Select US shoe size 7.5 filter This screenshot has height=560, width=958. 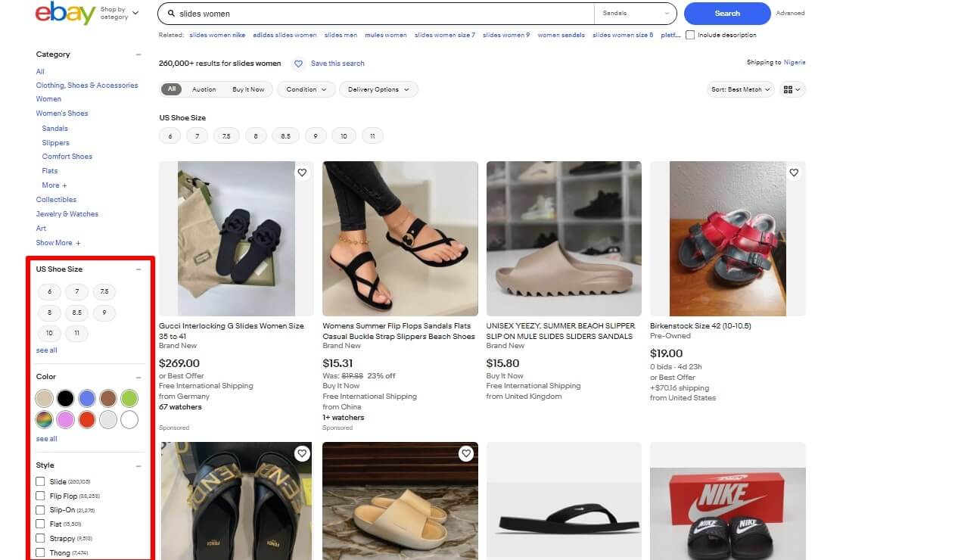[104, 291]
